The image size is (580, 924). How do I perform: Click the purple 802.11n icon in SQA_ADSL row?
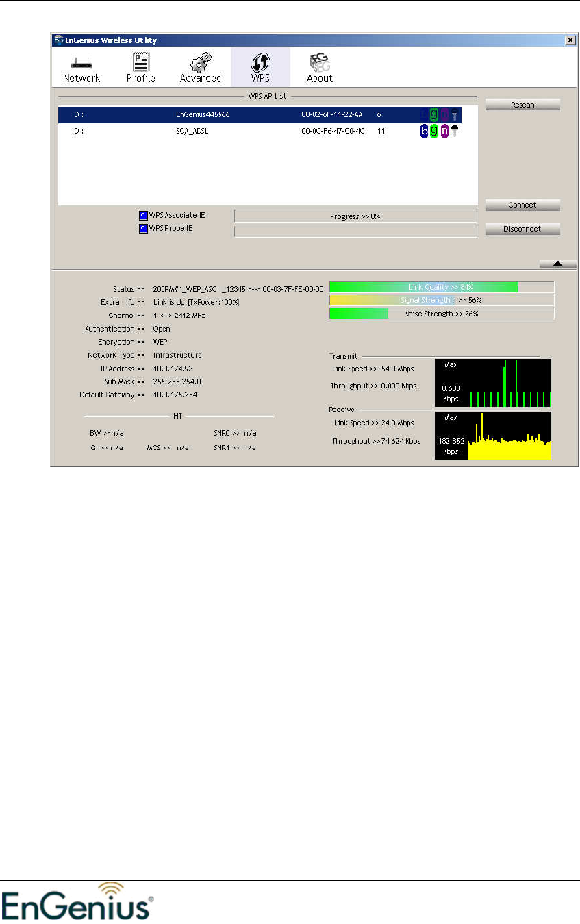444,130
